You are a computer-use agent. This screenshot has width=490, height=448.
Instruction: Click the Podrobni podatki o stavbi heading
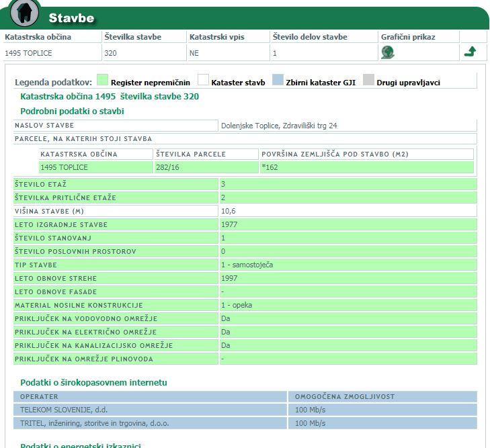coord(72,111)
